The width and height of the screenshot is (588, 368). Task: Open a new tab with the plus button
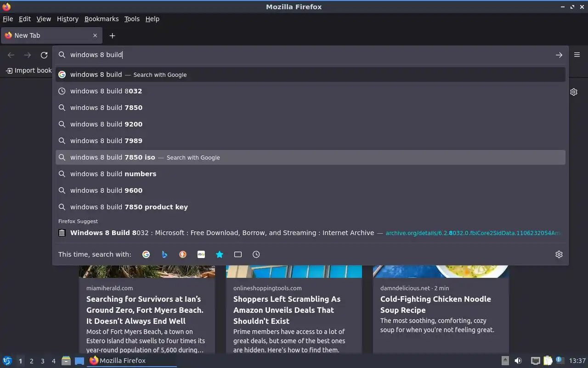(x=112, y=35)
